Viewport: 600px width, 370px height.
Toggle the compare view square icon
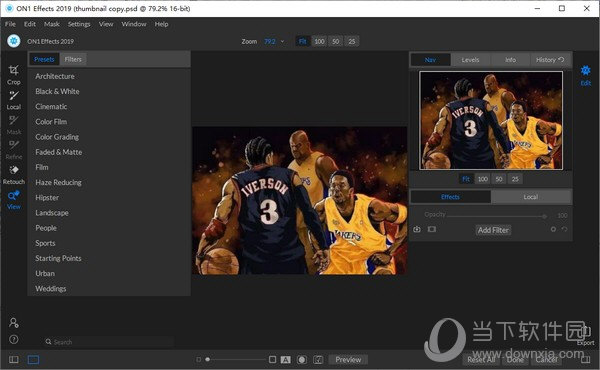coord(272,359)
